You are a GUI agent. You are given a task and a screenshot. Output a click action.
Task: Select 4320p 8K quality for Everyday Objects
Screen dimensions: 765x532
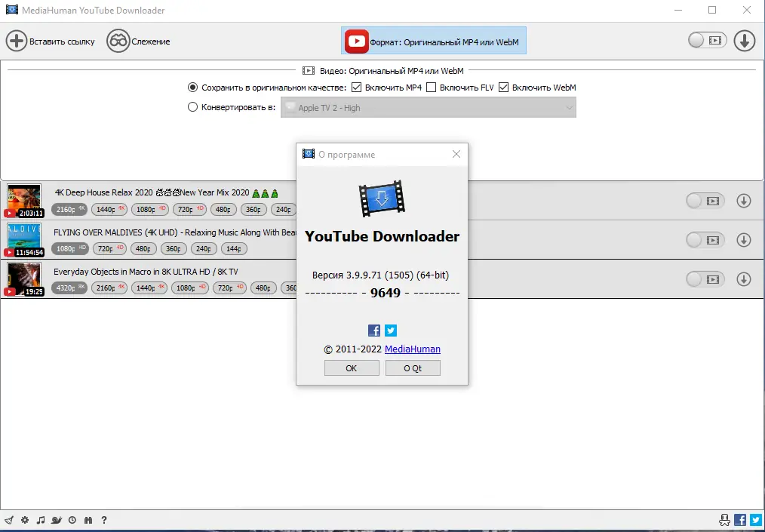(69, 288)
